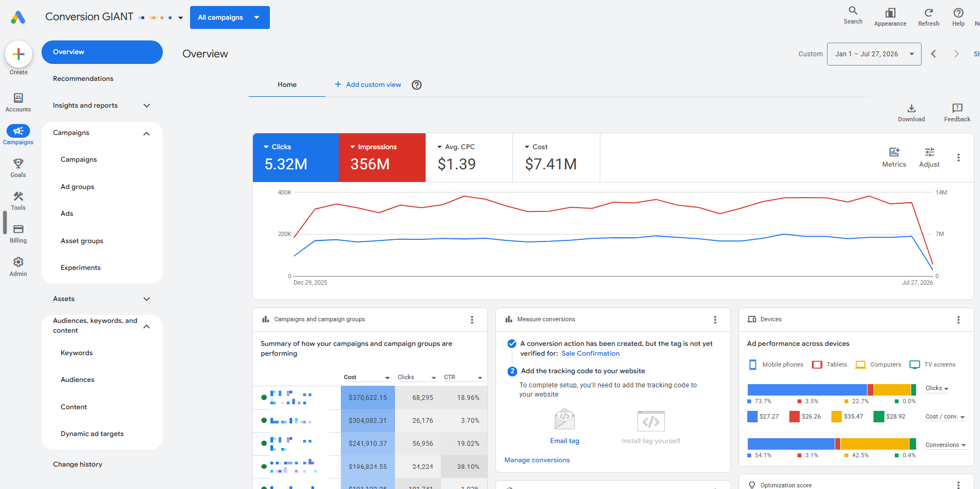Open Measure conversions card menu

715,320
